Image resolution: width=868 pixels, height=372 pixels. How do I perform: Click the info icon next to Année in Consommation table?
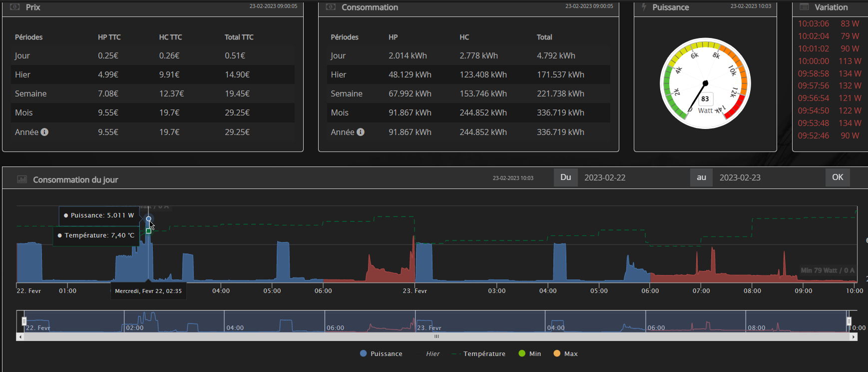(361, 132)
